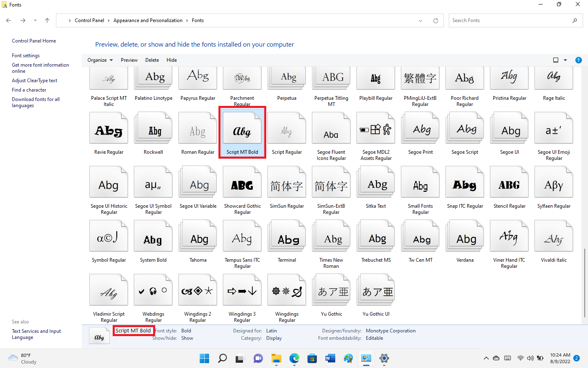Viewport: 588px width, 368px height.
Task: Go to Control Panel Home
Action: [34, 41]
